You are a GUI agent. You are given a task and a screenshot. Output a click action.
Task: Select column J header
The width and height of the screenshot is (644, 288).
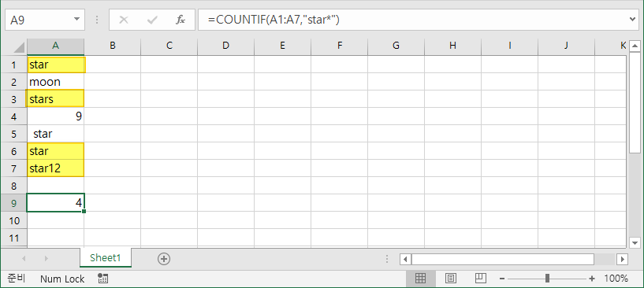click(566, 46)
